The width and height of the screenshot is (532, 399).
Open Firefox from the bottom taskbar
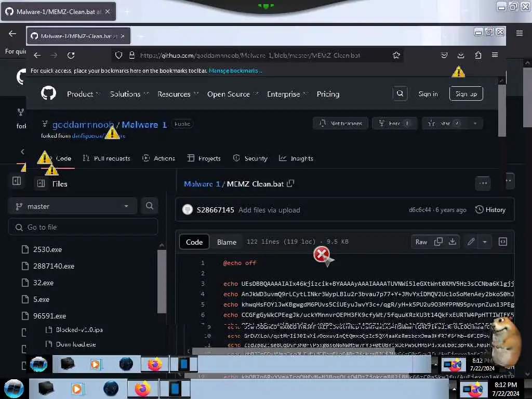[143, 389]
